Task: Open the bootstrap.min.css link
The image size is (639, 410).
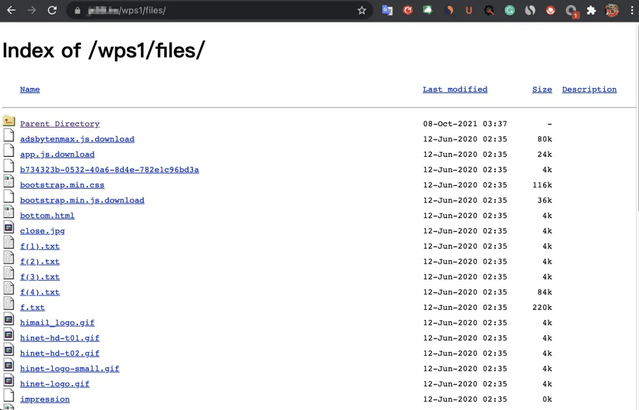Action: [x=62, y=185]
